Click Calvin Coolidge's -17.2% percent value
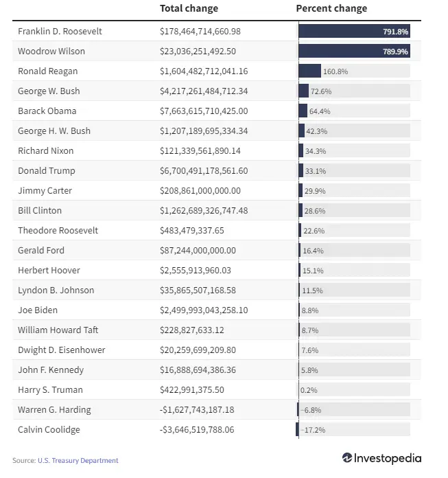The width and height of the screenshot is (448, 478). (x=314, y=430)
